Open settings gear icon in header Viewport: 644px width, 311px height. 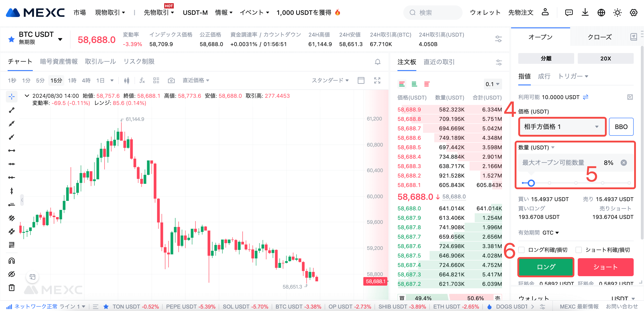tap(633, 13)
